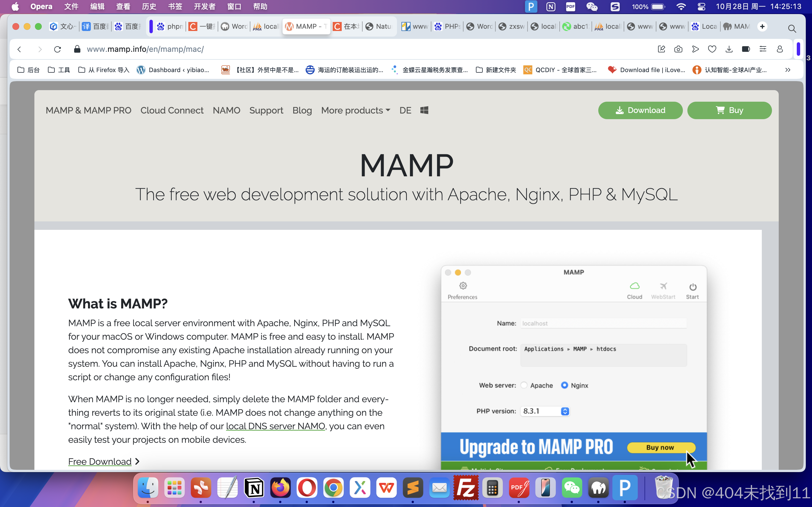Screen dimensions: 812x507
Task: Click the Free Download link
Action: click(x=100, y=461)
